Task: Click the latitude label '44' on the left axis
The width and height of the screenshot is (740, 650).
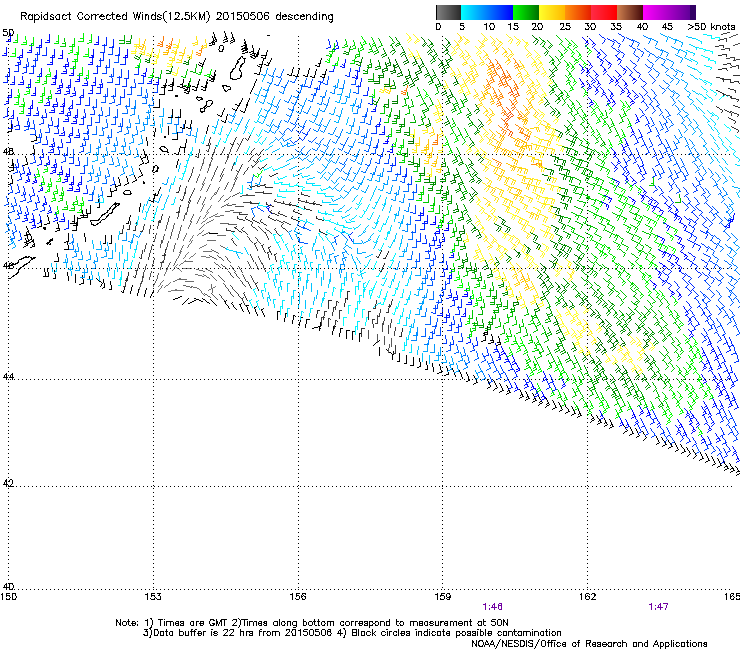Action: click(8, 376)
